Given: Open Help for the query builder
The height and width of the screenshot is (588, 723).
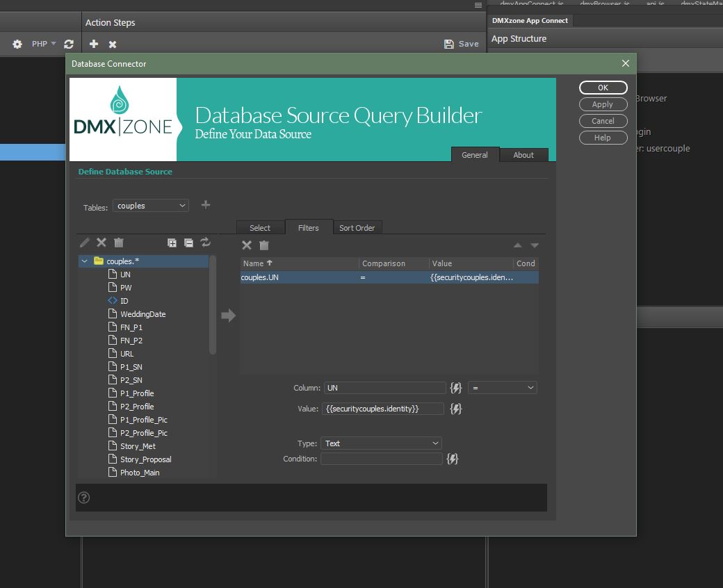Looking at the screenshot, I should [603, 138].
